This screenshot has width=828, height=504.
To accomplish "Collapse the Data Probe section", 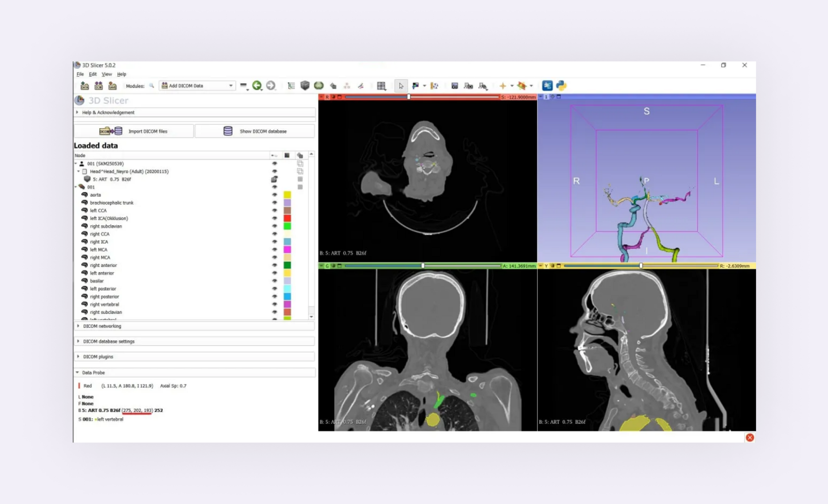I will pos(195,372).
